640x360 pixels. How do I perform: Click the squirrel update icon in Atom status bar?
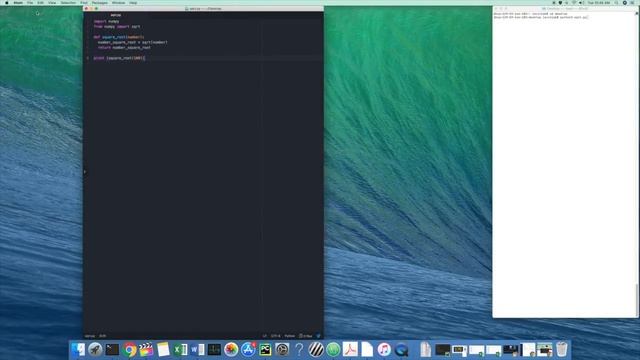[318, 336]
